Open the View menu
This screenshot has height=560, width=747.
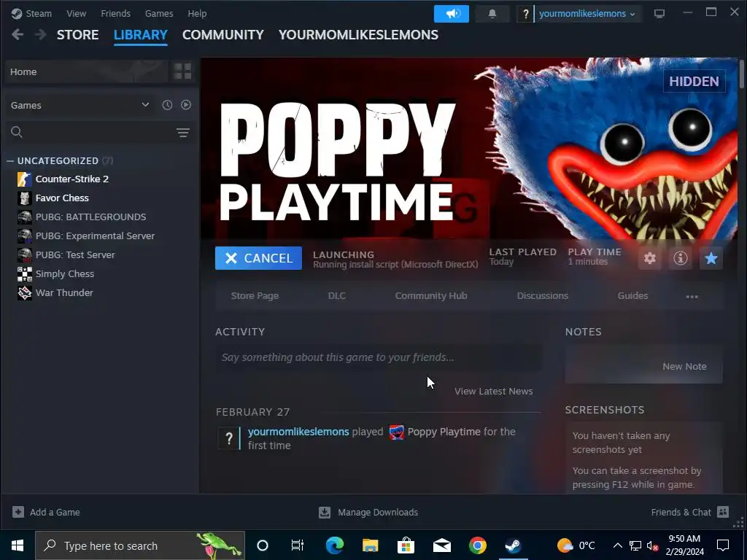[76, 13]
